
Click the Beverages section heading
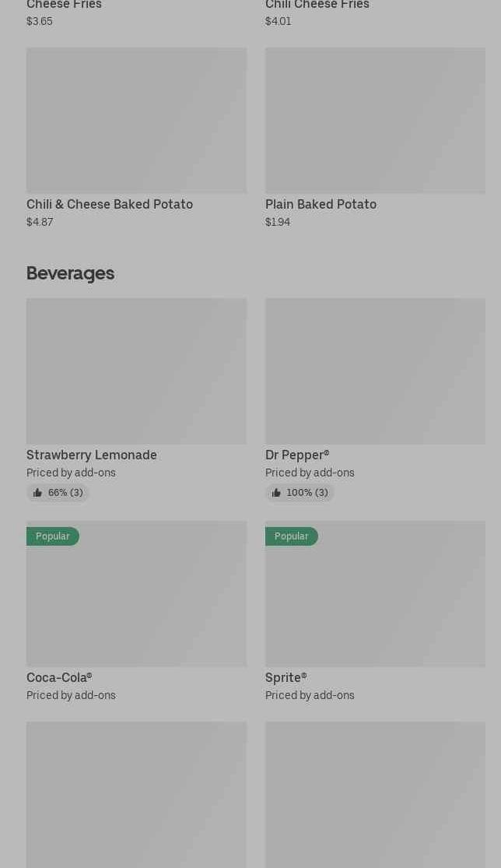(x=70, y=273)
